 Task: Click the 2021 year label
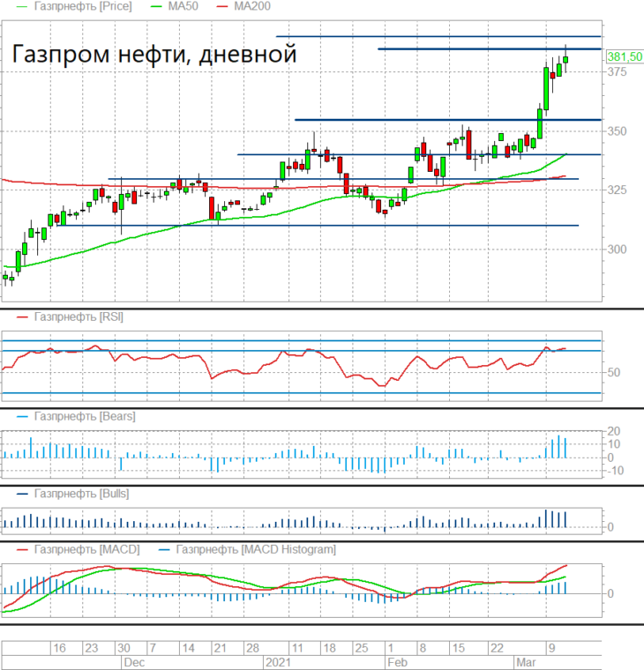coord(278,662)
